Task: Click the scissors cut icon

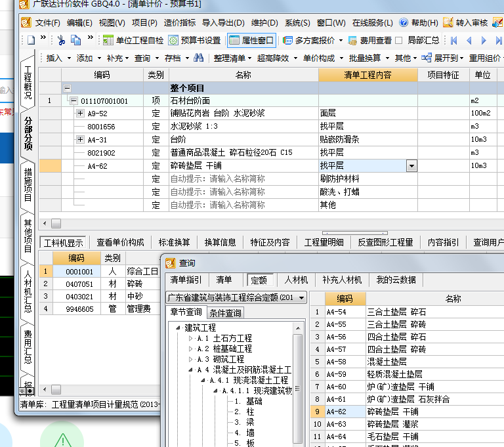Action: click(61, 40)
